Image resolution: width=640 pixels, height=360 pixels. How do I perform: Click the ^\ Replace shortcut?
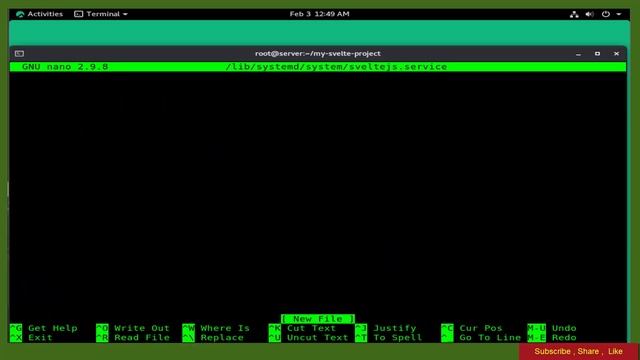[x=213, y=338]
